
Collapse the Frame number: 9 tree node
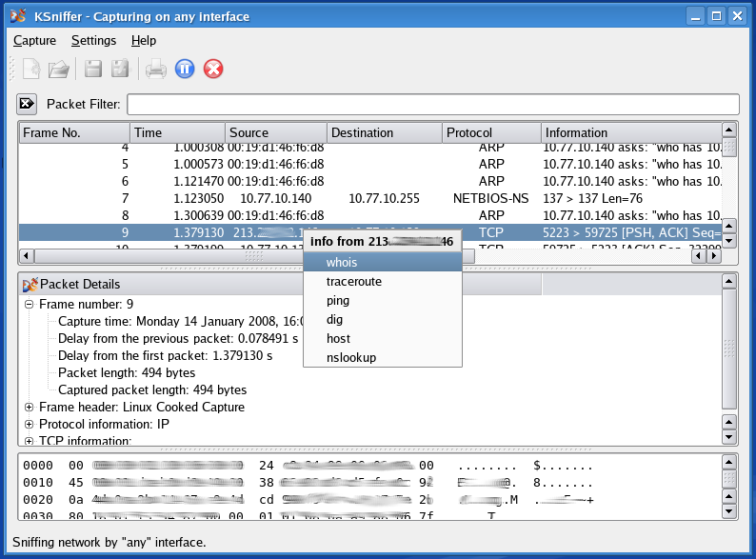tap(29, 305)
